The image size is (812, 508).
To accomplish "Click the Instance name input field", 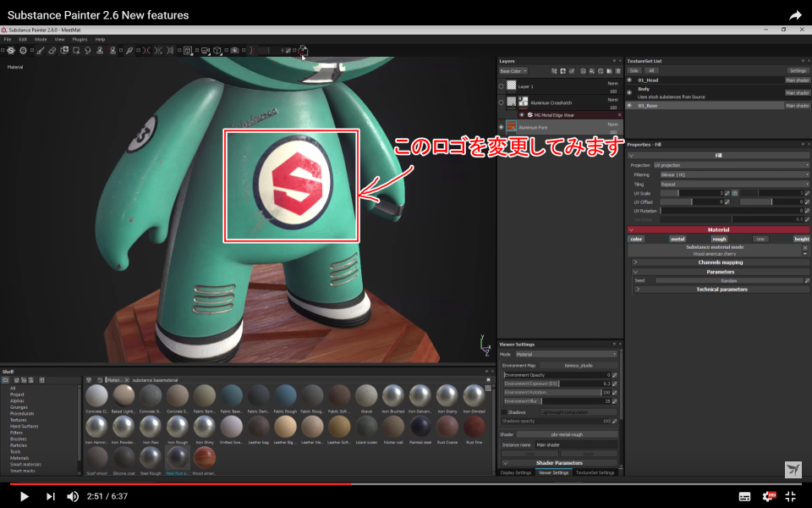I will point(576,444).
